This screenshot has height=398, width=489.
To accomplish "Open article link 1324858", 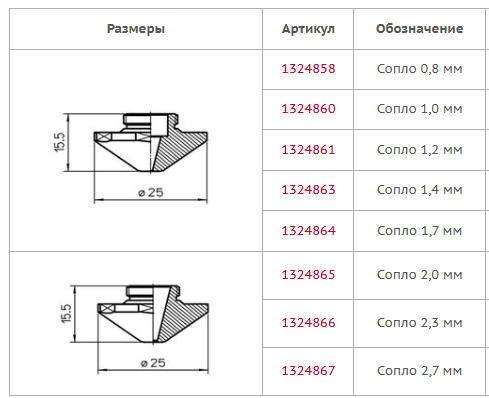I will pyautogui.click(x=308, y=69).
